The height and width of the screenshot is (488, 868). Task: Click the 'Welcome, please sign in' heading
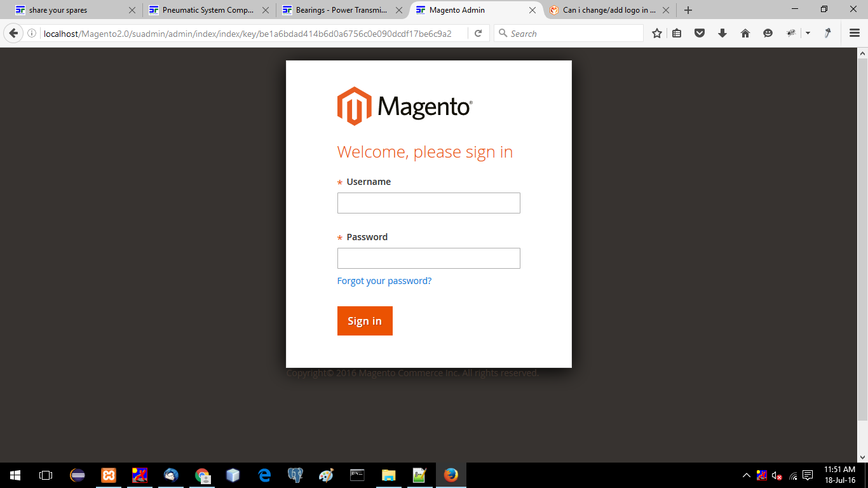tap(425, 152)
